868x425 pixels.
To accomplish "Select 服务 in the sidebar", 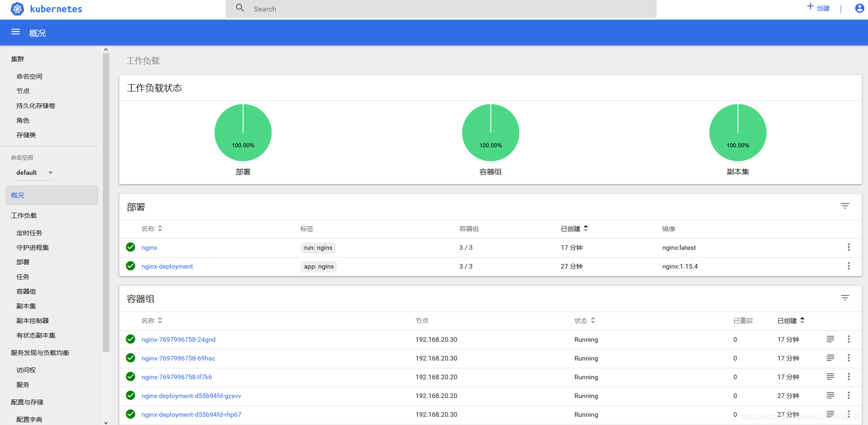I will click(23, 385).
